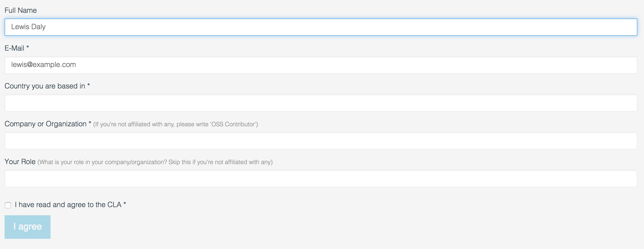644x249 pixels.
Task: Focus the empty Country input field
Action: (x=321, y=103)
